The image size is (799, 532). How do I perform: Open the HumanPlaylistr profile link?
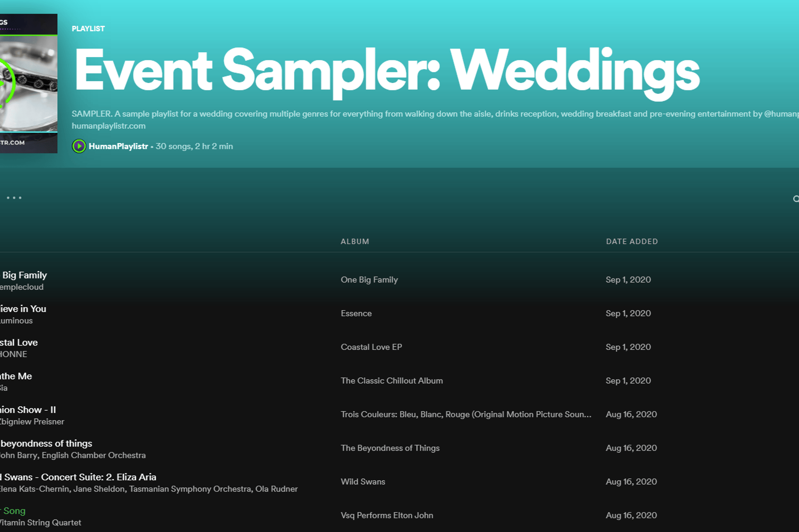pyautogui.click(x=118, y=146)
